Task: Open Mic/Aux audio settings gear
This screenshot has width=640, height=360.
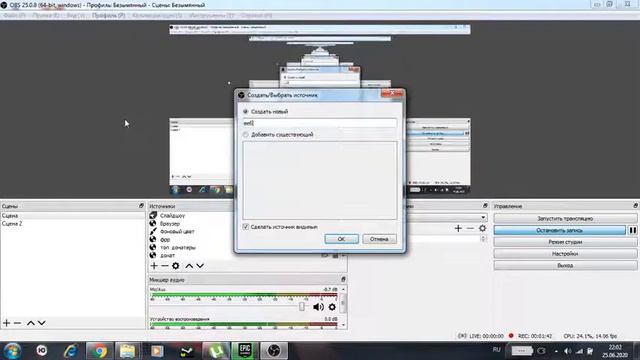Action: click(x=332, y=307)
